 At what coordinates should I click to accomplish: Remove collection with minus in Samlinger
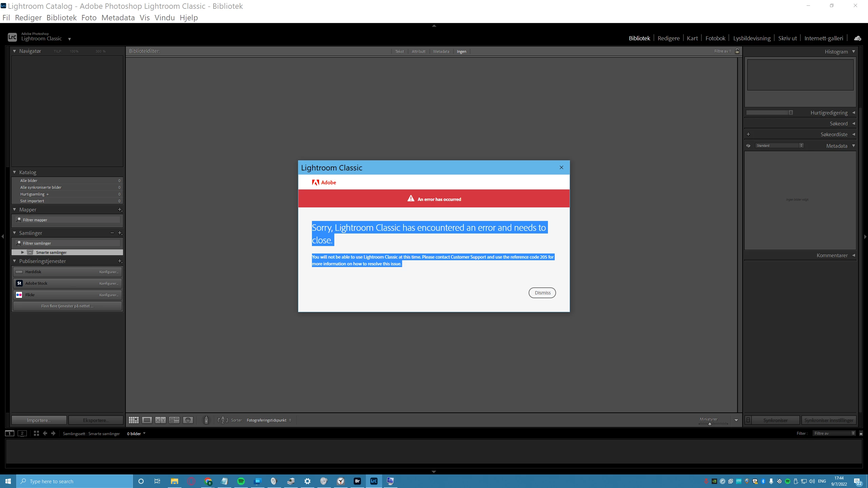112,233
